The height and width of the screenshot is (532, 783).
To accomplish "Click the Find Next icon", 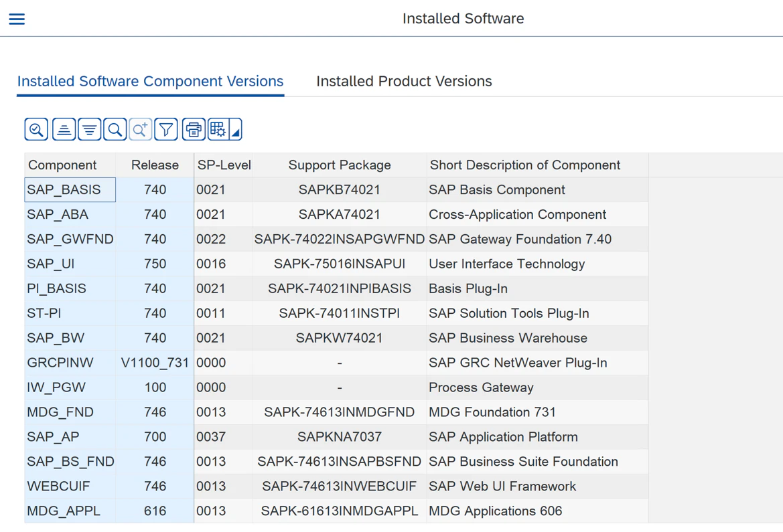I will pyautogui.click(x=140, y=130).
